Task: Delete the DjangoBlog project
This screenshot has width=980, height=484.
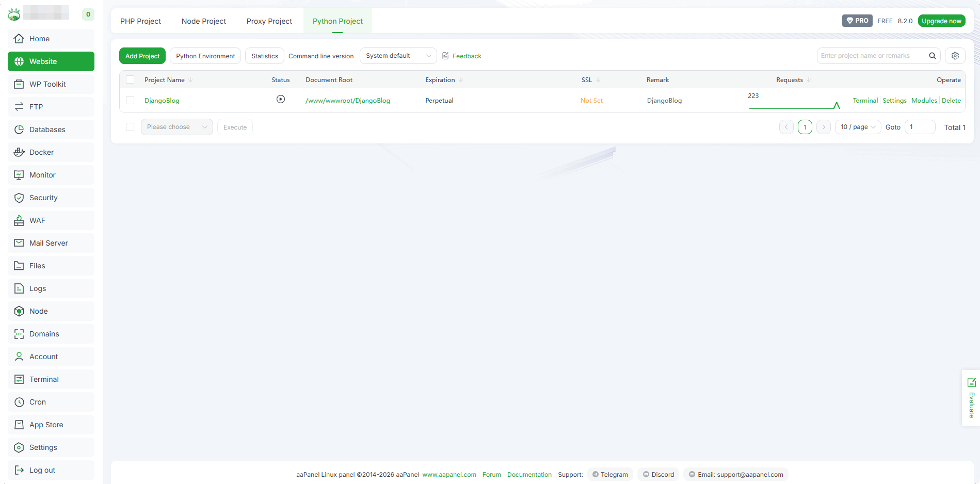Action: coord(951,101)
